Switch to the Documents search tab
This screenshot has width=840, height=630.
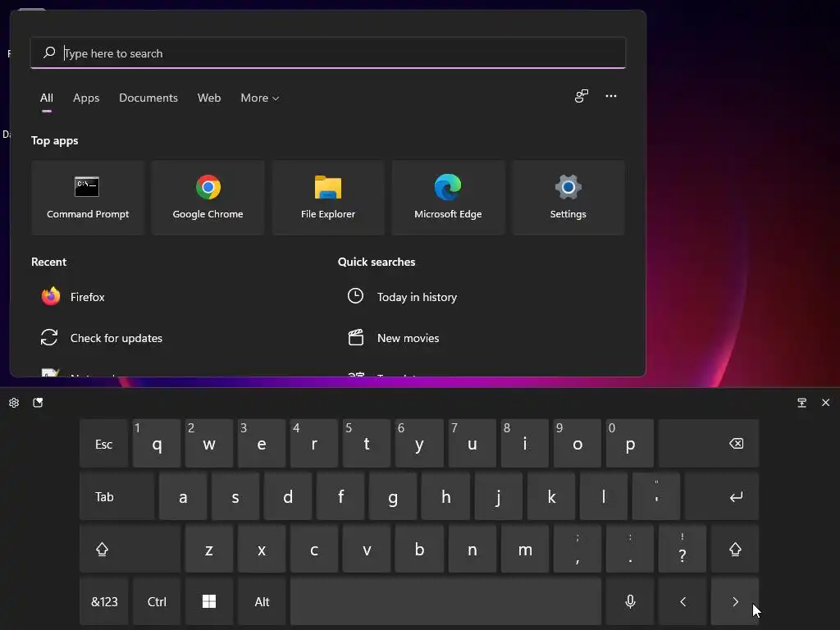(x=148, y=98)
